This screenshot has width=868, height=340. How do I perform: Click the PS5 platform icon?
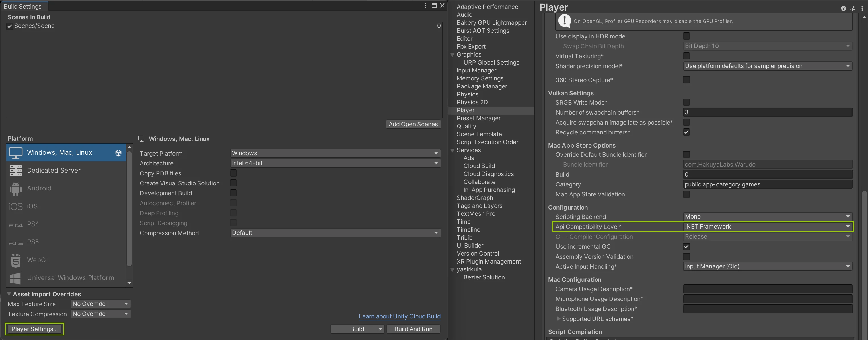(15, 242)
